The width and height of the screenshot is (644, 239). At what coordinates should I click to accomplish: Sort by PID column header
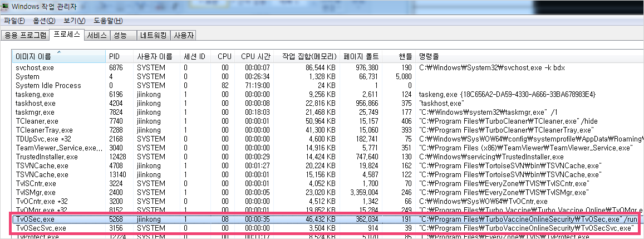[119, 56]
